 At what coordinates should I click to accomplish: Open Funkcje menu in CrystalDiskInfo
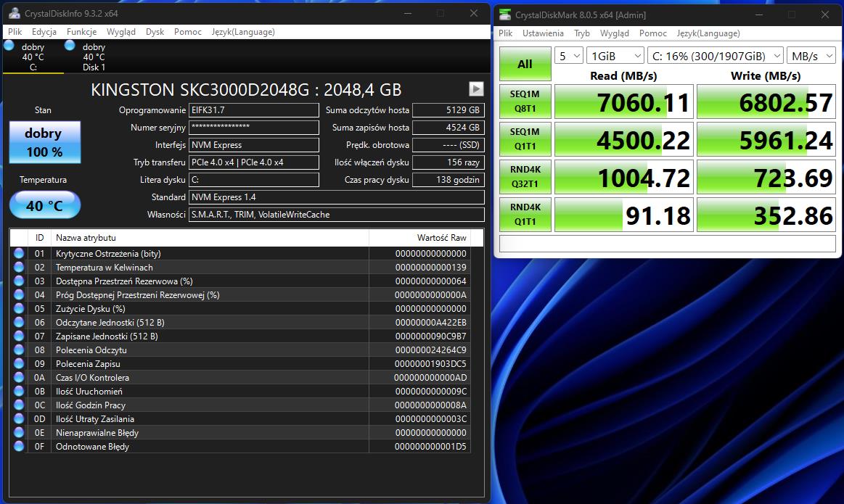(81, 32)
